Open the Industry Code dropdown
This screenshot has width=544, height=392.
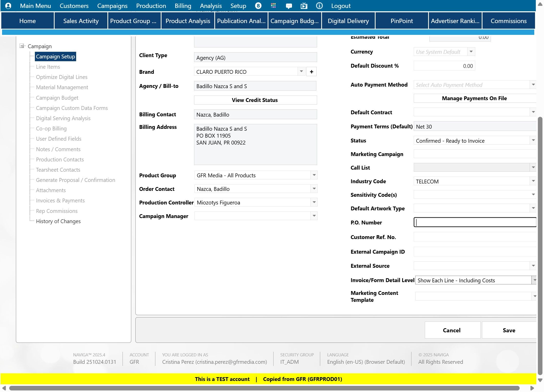(x=533, y=181)
